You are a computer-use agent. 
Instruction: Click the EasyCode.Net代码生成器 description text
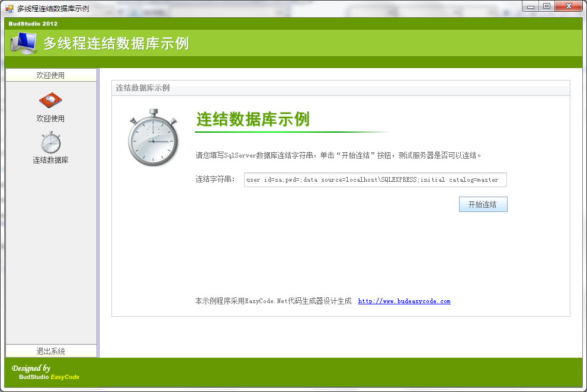(x=273, y=301)
